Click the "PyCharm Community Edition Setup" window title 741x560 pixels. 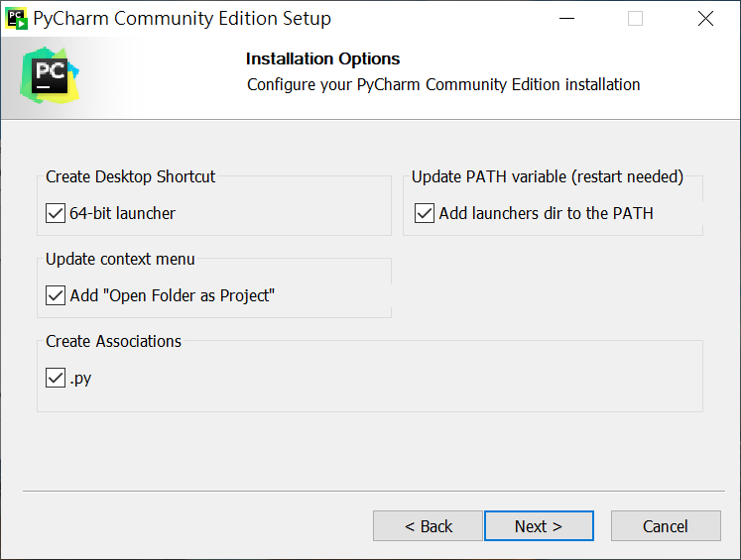(x=183, y=19)
